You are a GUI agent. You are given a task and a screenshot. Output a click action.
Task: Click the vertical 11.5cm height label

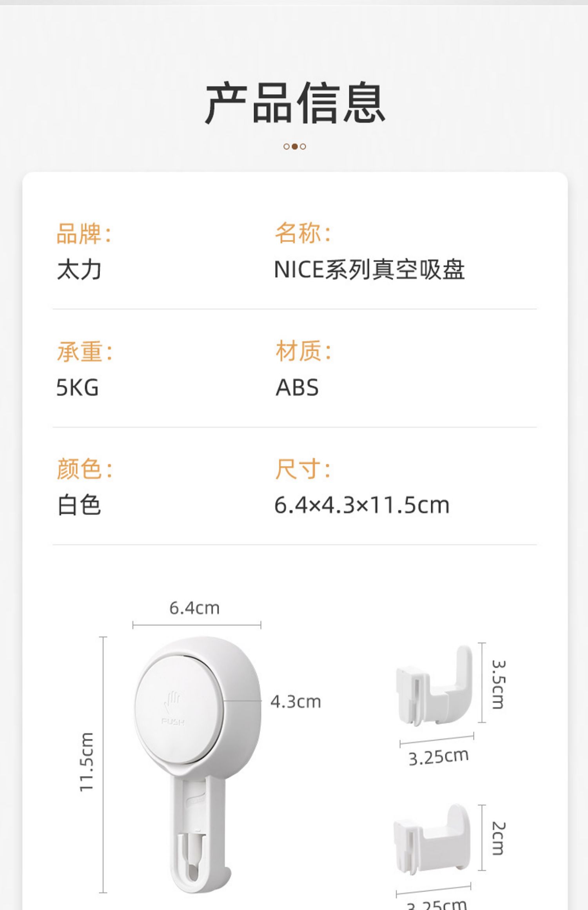coord(87,762)
